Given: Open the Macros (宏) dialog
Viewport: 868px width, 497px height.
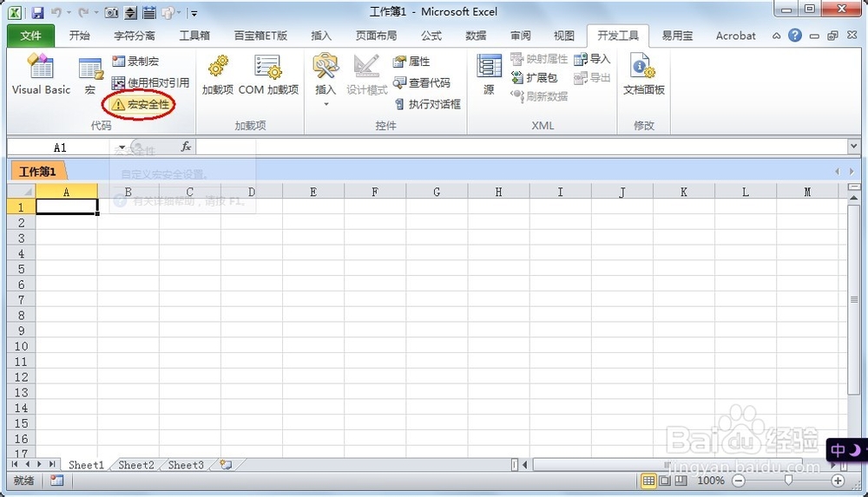Looking at the screenshot, I should [90, 75].
